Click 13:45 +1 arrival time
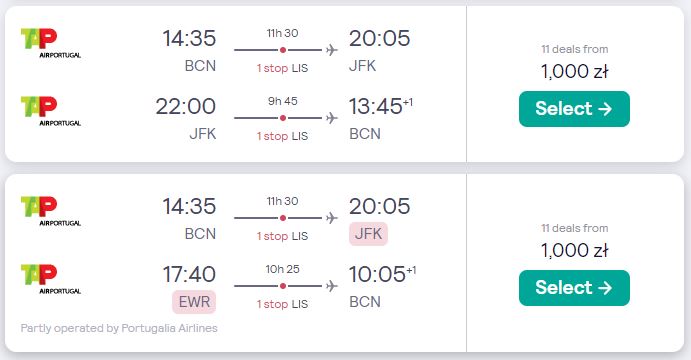 381,106
